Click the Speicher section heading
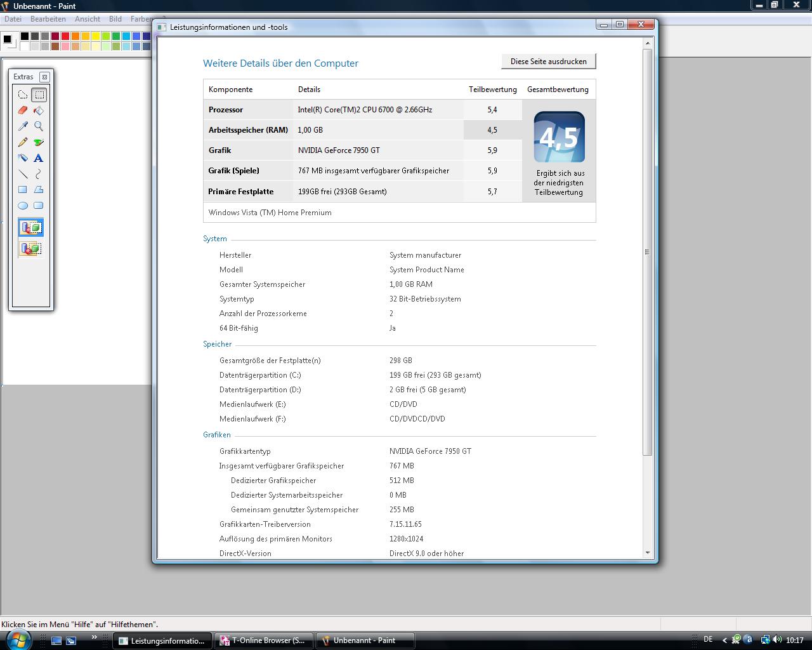812x650 pixels. click(x=218, y=344)
